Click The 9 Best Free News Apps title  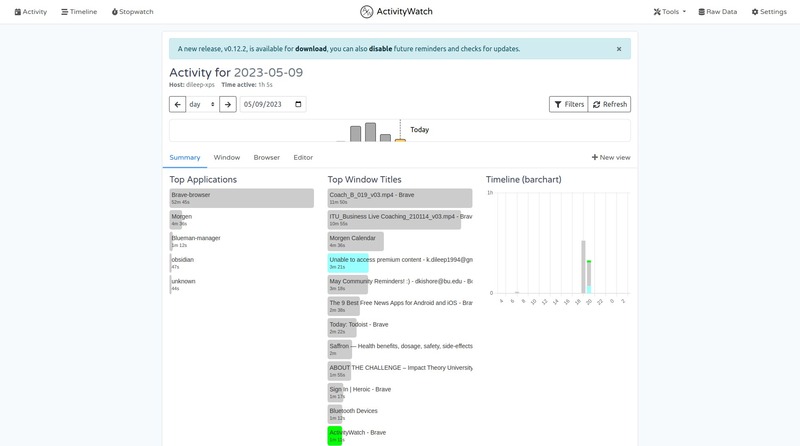click(x=400, y=306)
